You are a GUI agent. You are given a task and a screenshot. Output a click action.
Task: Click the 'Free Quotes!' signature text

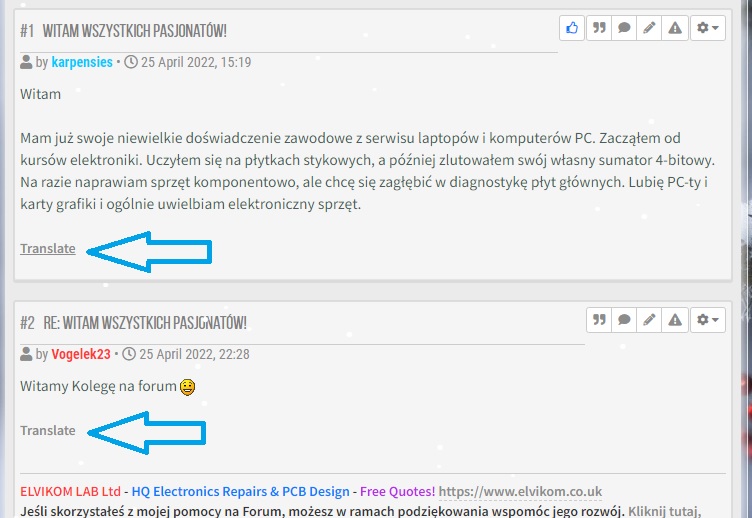pyautogui.click(x=398, y=492)
